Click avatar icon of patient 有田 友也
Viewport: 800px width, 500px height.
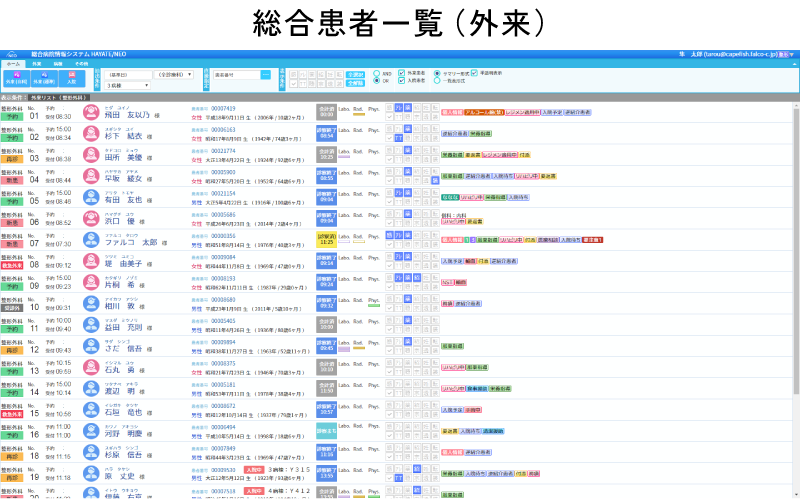tap(91, 197)
